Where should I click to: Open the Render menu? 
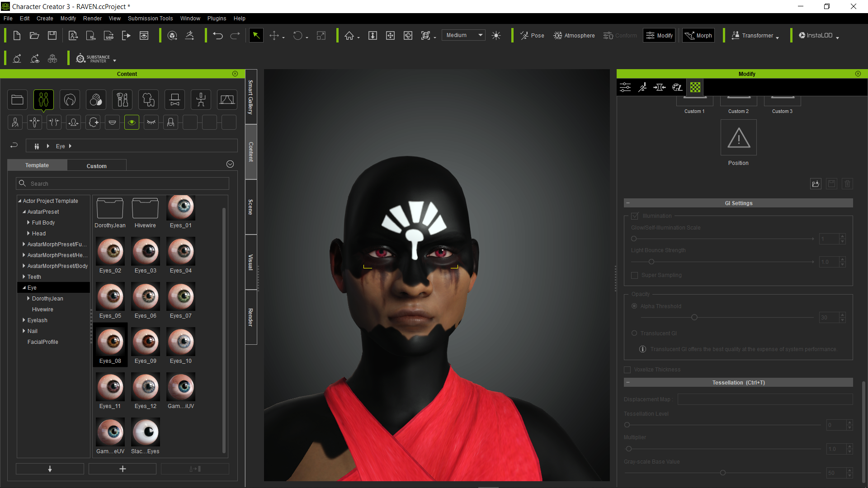[92, 19]
